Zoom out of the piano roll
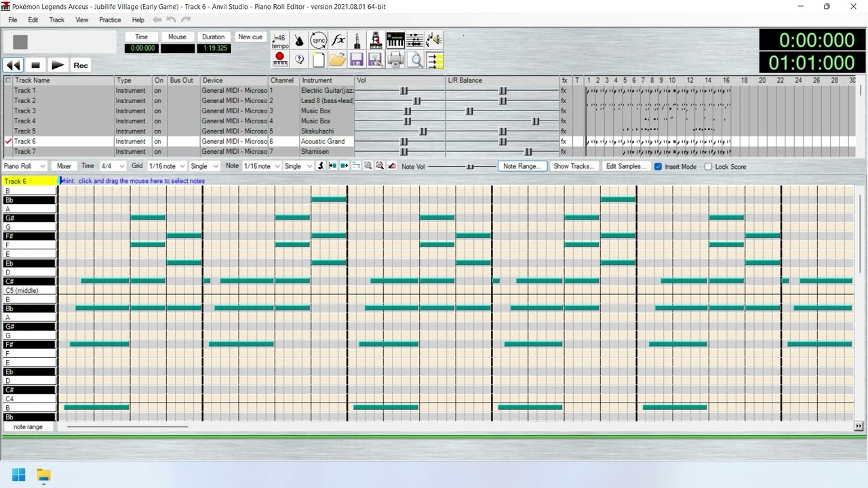 point(380,166)
